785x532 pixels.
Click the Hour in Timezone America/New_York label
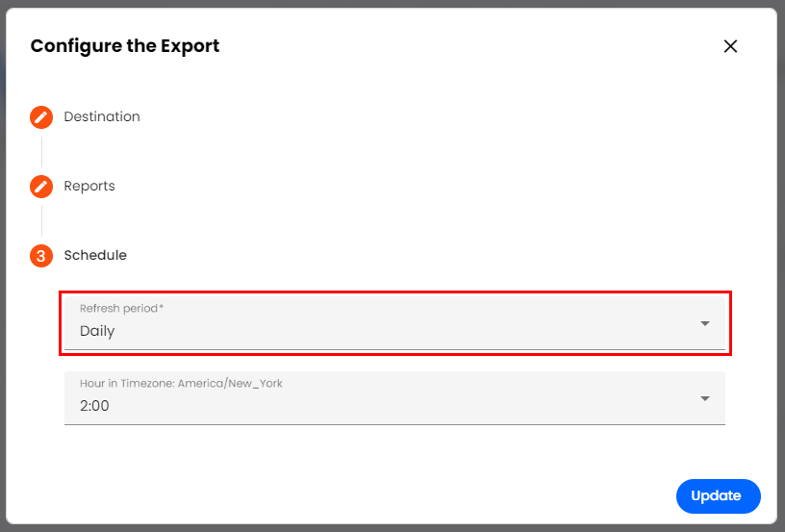pyautogui.click(x=181, y=383)
